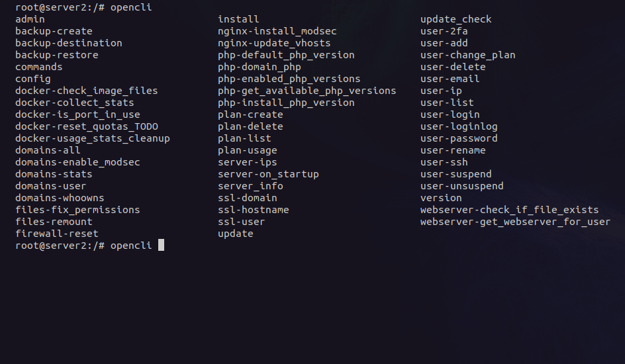The image size is (625, 364).
Task: Click on 'user-2fa' in the output
Action: tap(444, 31)
